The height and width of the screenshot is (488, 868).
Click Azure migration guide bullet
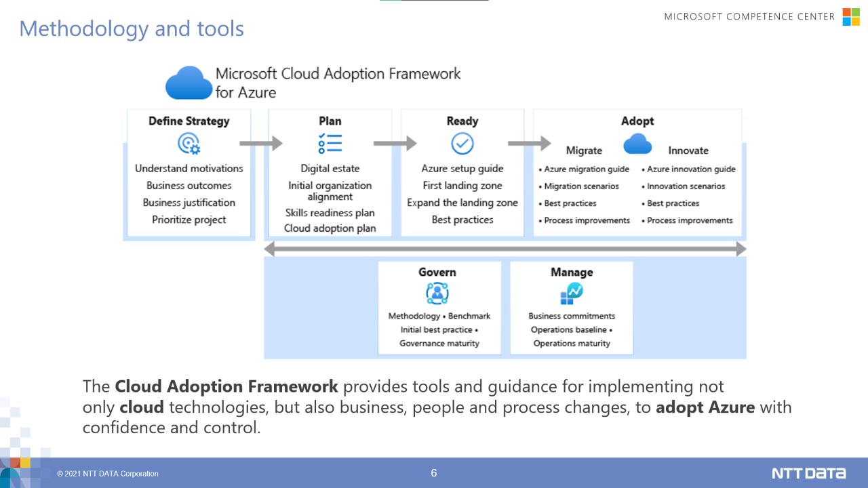[x=584, y=169]
